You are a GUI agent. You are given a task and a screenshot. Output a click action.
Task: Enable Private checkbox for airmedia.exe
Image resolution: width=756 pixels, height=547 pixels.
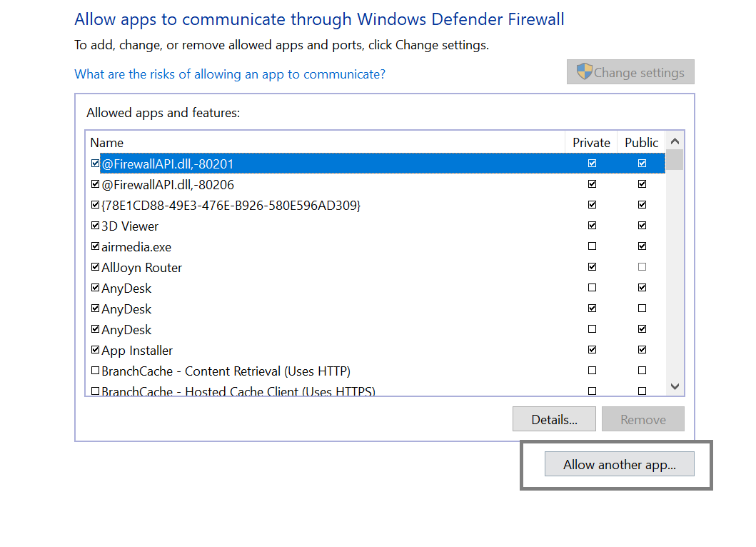tap(592, 246)
